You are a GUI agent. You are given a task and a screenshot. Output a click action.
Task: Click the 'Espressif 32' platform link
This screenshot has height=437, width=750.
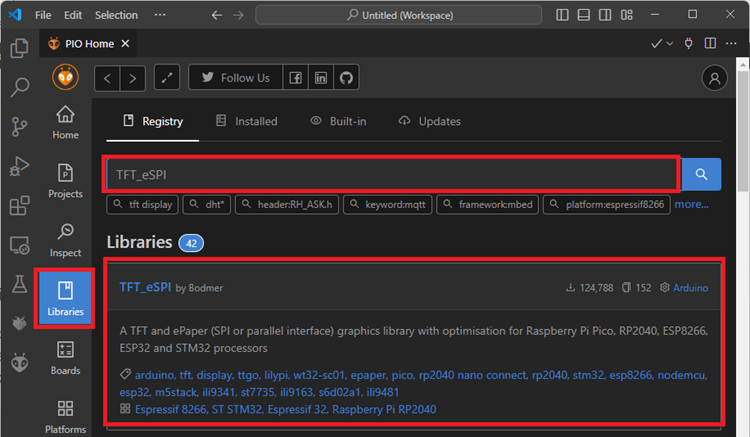(297, 409)
